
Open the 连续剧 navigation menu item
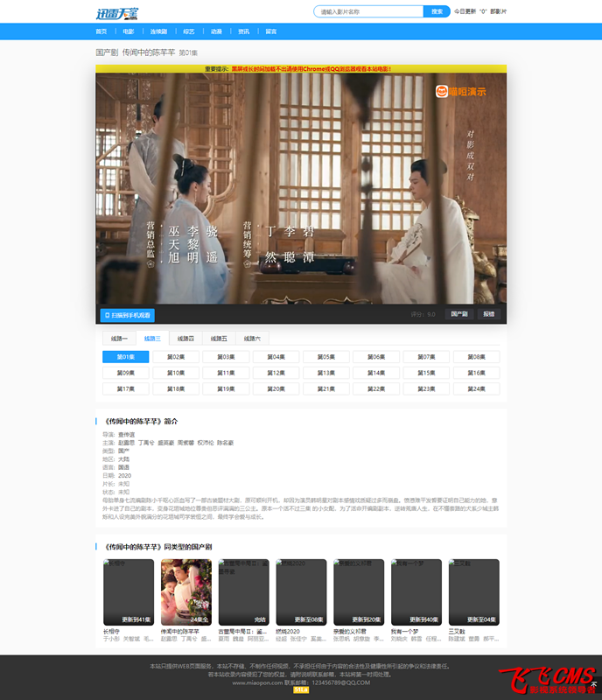[158, 31]
